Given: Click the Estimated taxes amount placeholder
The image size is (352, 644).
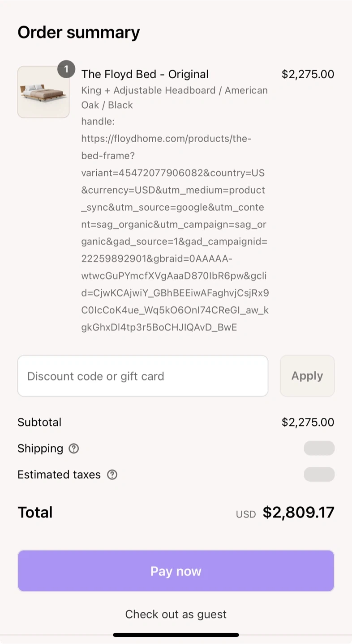Looking at the screenshot, I should click(319, 475).
